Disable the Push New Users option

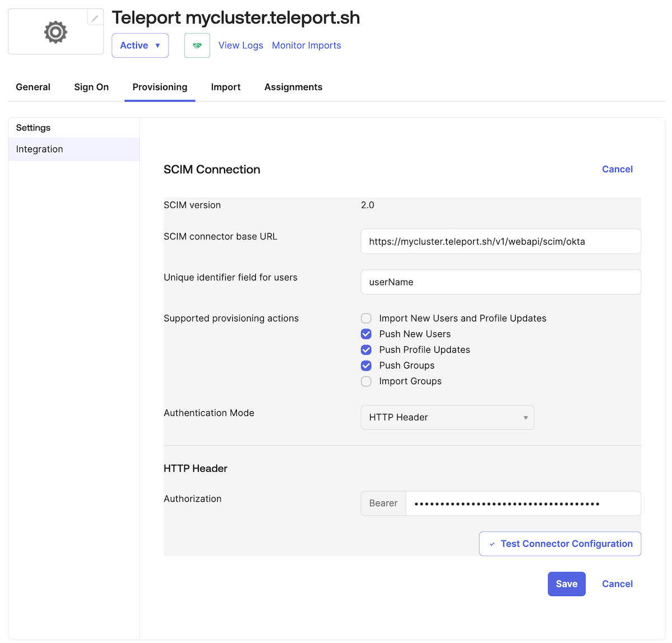(x=366, y=334)
